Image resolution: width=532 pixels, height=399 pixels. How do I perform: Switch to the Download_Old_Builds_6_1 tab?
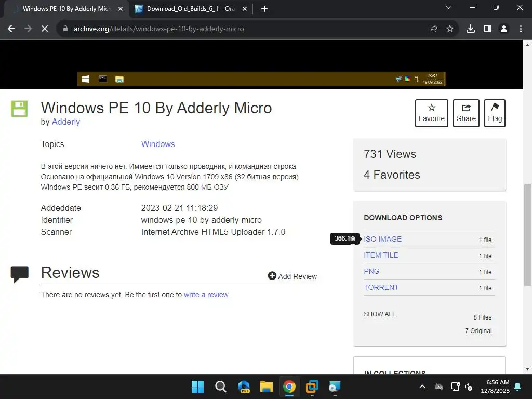(x=191, y=9)
